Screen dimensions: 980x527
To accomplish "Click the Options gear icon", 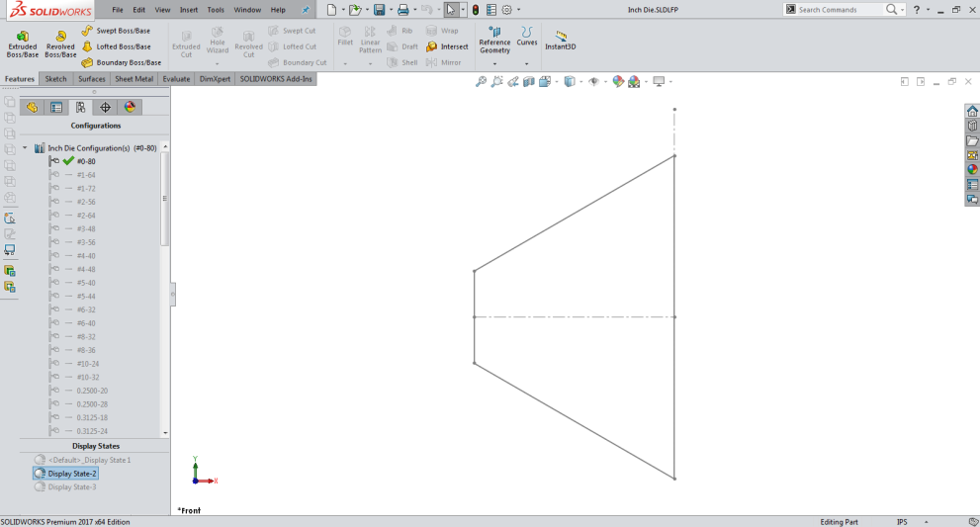I will pyautogui.click(x=507, y=9).
